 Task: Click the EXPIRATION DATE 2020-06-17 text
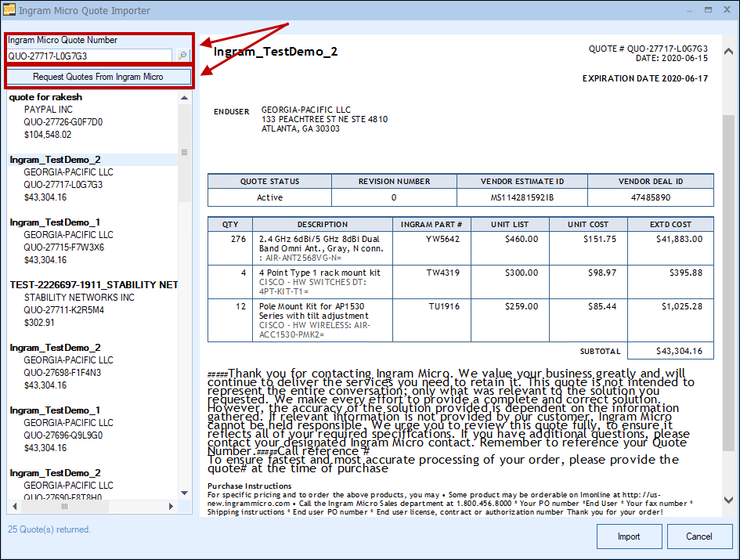[x=645, y=78]
